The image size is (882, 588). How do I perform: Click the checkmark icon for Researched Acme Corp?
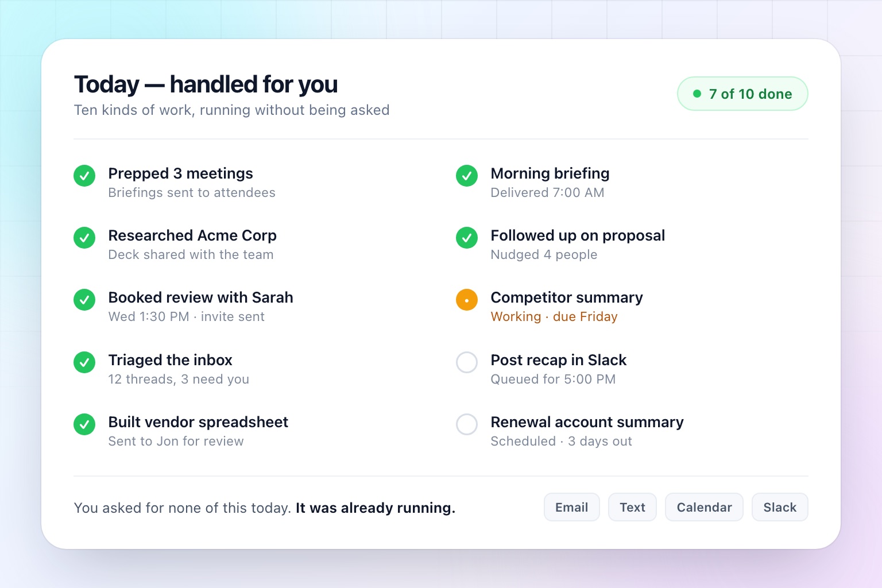(x=84, y=238)
